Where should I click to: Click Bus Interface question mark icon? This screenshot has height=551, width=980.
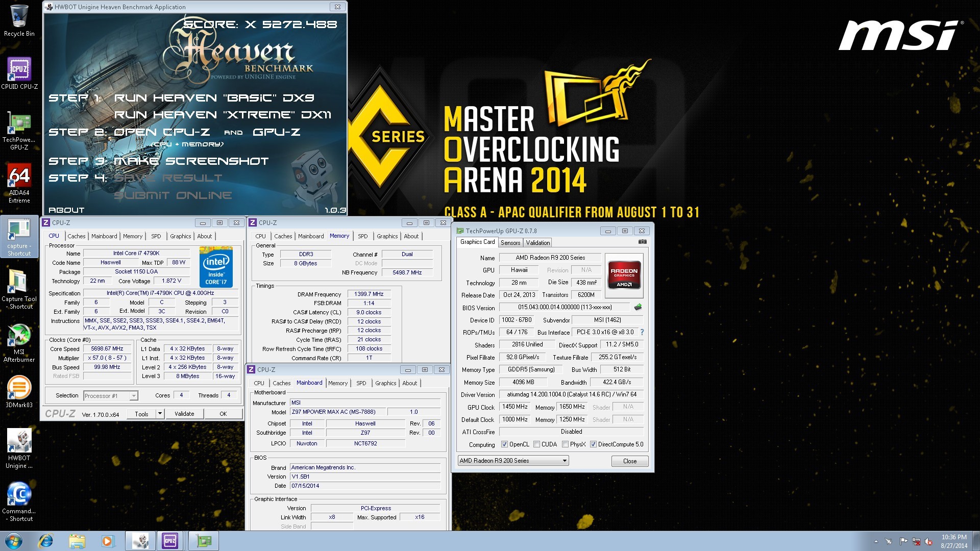pyautogui.click(x=642, y=332)
